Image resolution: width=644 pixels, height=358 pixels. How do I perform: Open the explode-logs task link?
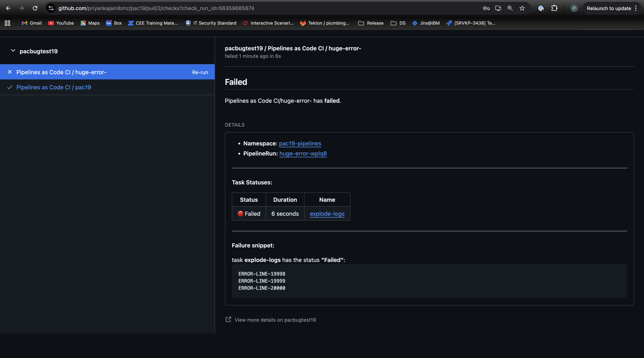click(x=327, y=214)
